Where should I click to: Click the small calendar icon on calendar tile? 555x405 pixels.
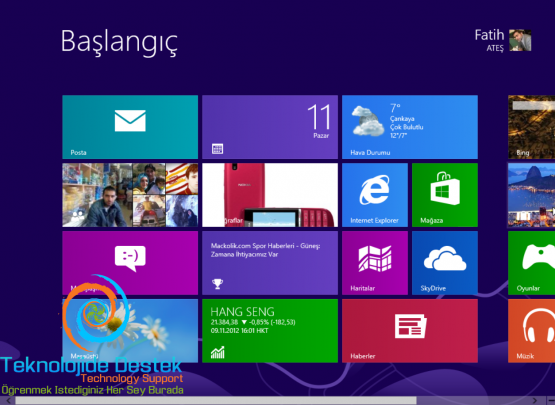coord(217,149)
